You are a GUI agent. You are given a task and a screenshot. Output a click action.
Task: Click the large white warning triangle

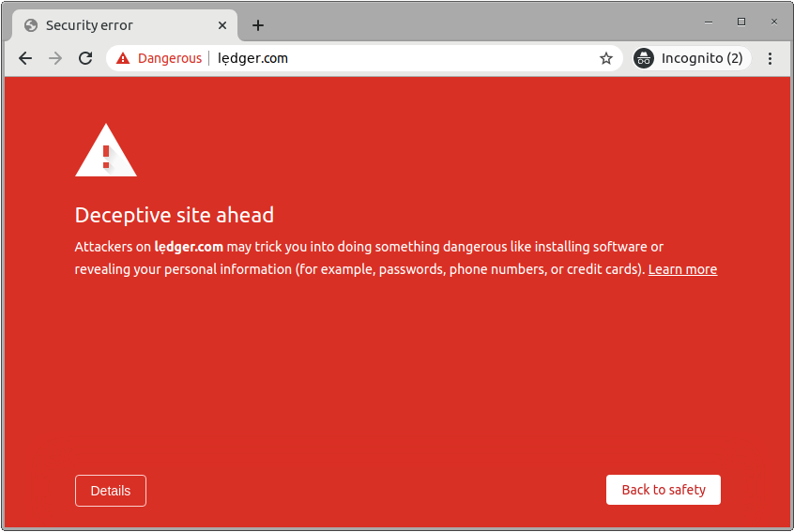(106, 151)
